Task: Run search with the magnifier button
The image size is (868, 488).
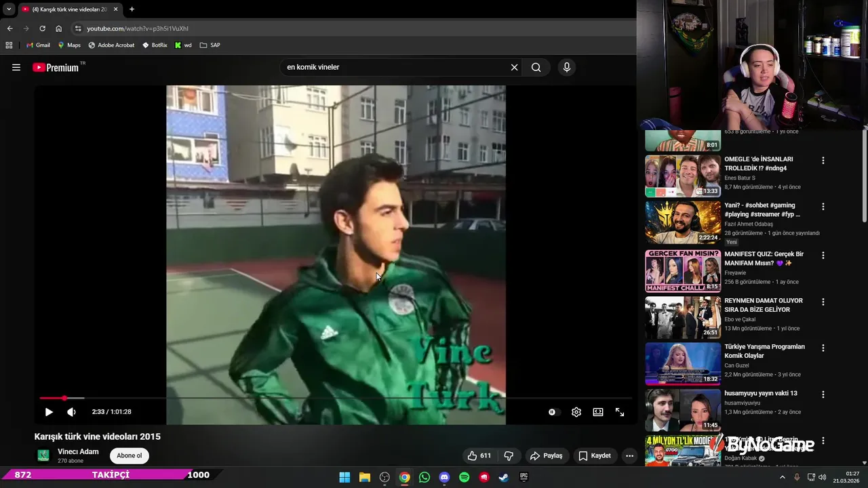Action: [536, 67]
